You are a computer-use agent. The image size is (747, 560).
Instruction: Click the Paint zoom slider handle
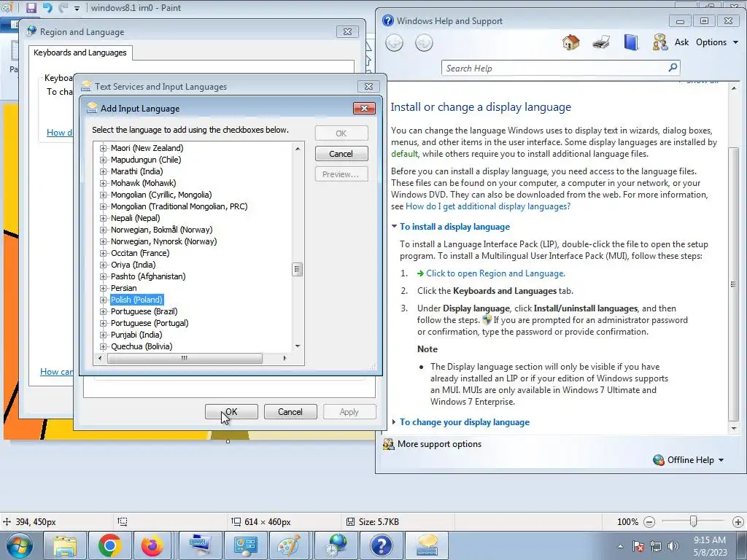(x=694, y=522)
